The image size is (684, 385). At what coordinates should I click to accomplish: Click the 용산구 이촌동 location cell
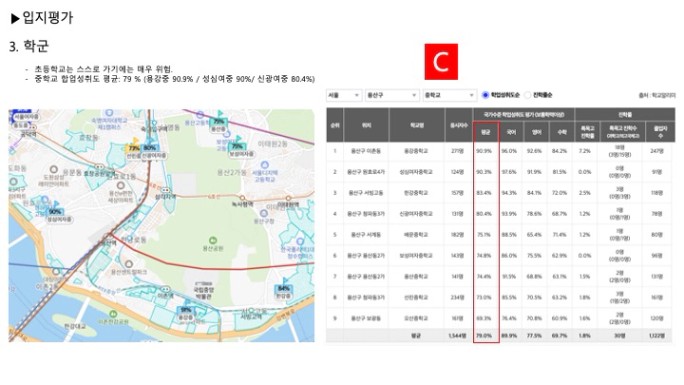[x=366, y=151]
